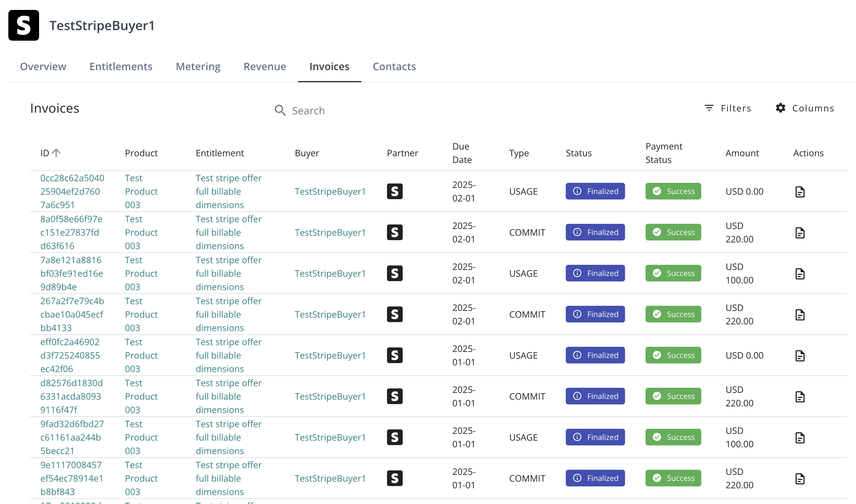Open document icon for invoice 8a0f58e66f97e

800,233
